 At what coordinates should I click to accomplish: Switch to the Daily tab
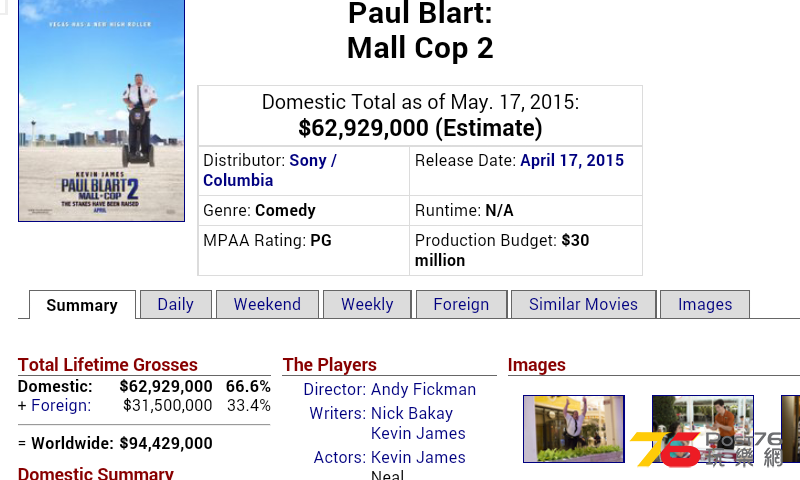click(x=176, y=305)
